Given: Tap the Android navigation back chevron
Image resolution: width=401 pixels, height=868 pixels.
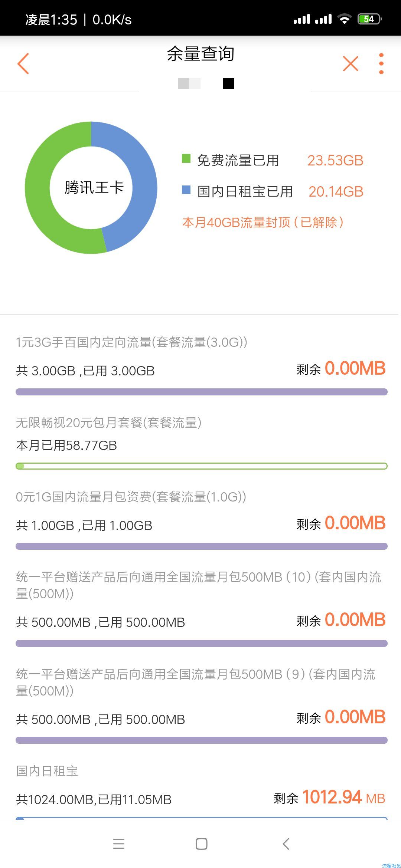Looking at the screenshot, I should (x=286, y=844).
